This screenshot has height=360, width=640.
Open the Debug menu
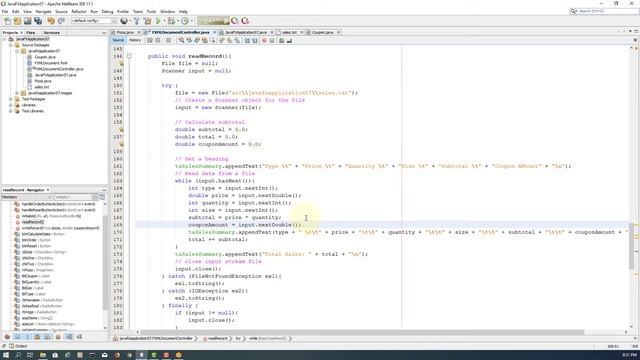pos(107,11)
